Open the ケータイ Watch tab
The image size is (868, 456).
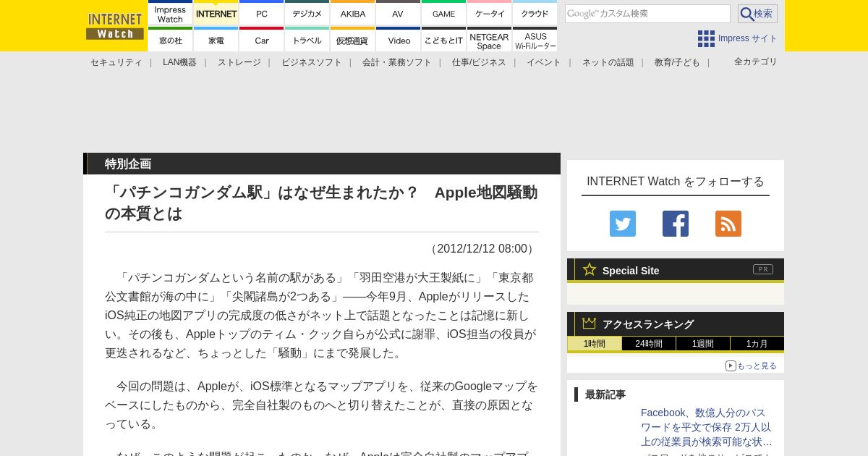tap(490, 13)
